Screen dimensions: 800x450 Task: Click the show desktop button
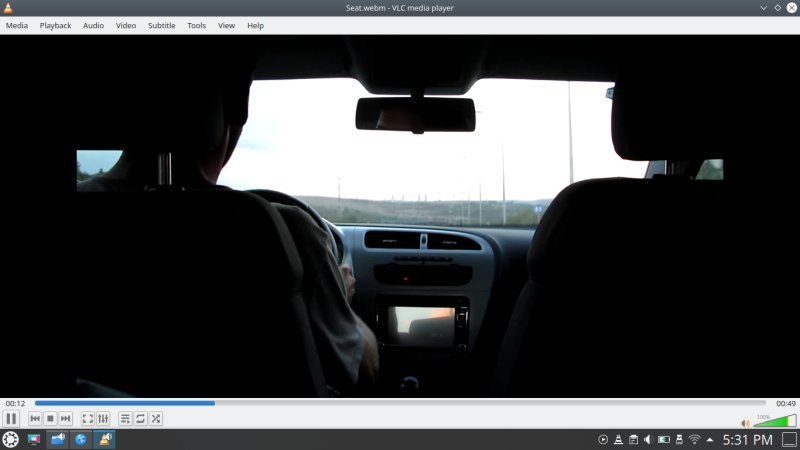pyautogui.click(x=789, y=439)
